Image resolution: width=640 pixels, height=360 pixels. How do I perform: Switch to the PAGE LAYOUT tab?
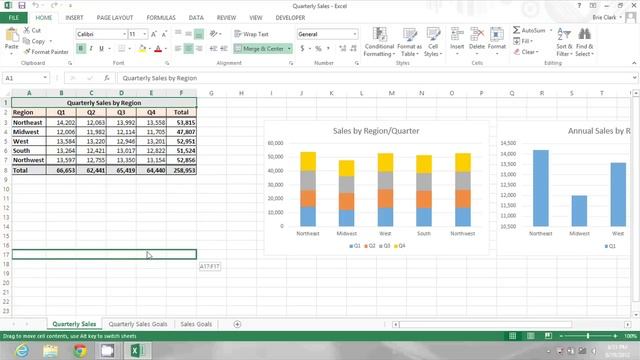click(115, 18)
